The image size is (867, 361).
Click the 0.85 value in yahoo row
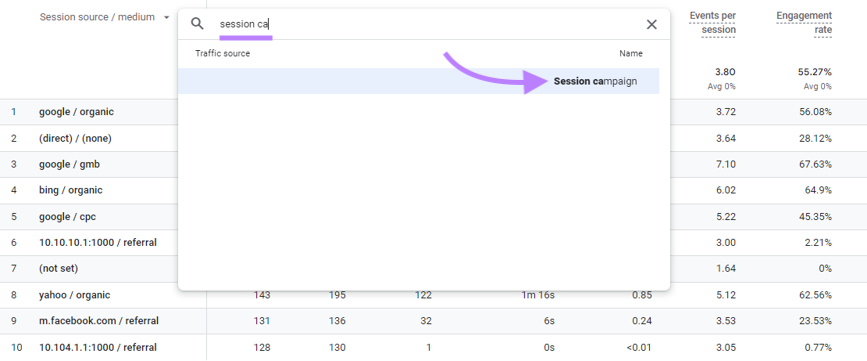point(642,295)
